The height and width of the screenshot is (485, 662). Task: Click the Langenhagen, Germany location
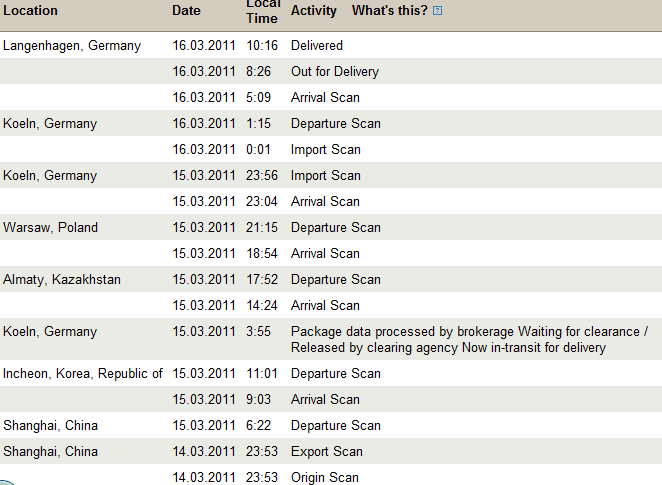72,46
